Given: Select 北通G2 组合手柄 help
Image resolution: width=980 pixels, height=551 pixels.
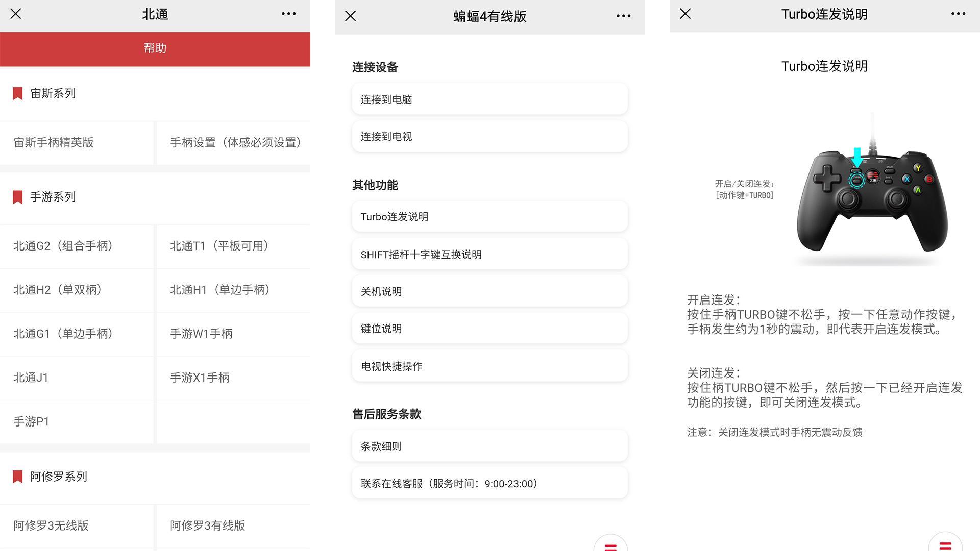Looking at the screenshot, I should click(77, 246).
